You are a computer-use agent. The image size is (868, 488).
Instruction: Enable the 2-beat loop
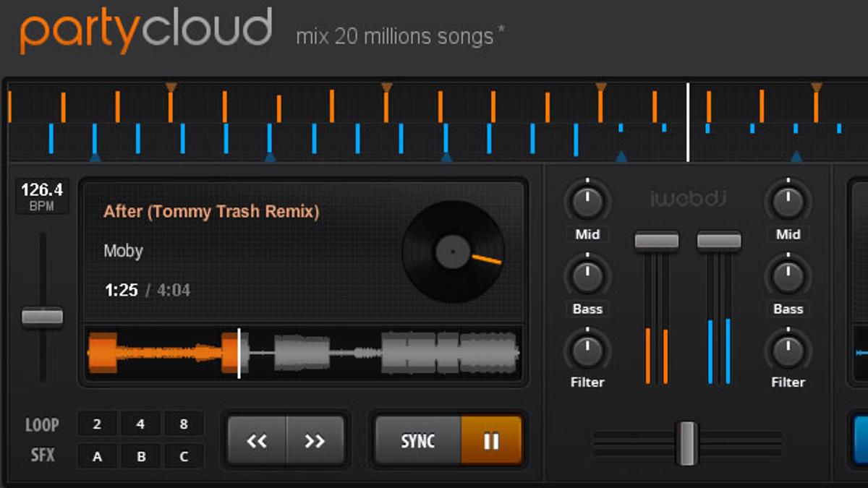[98, 424]
